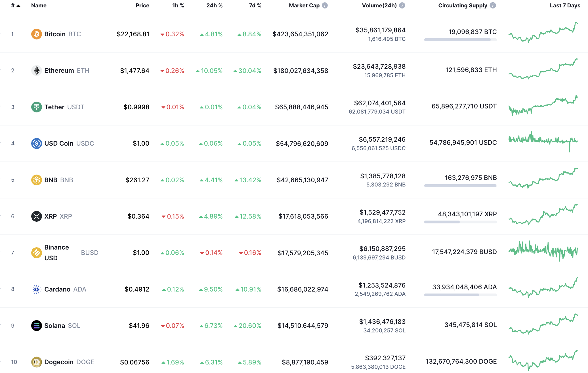Click the BNB coin logo
The image size is (588, 373).
[37, 180]
